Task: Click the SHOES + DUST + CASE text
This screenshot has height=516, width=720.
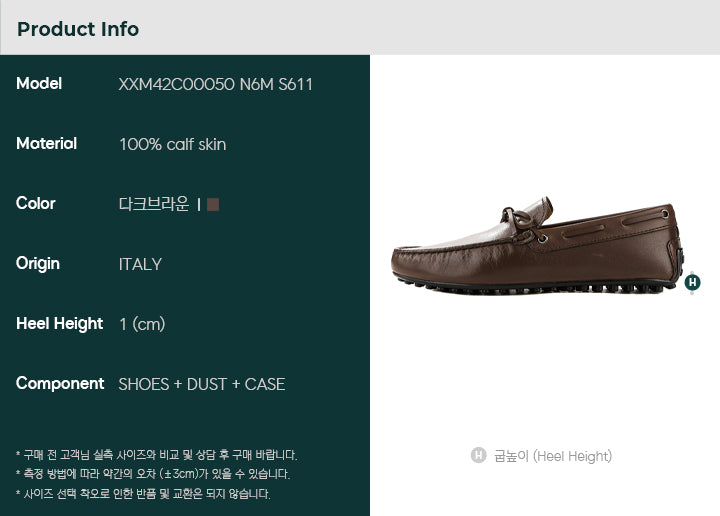Action: tap(202, 384)
